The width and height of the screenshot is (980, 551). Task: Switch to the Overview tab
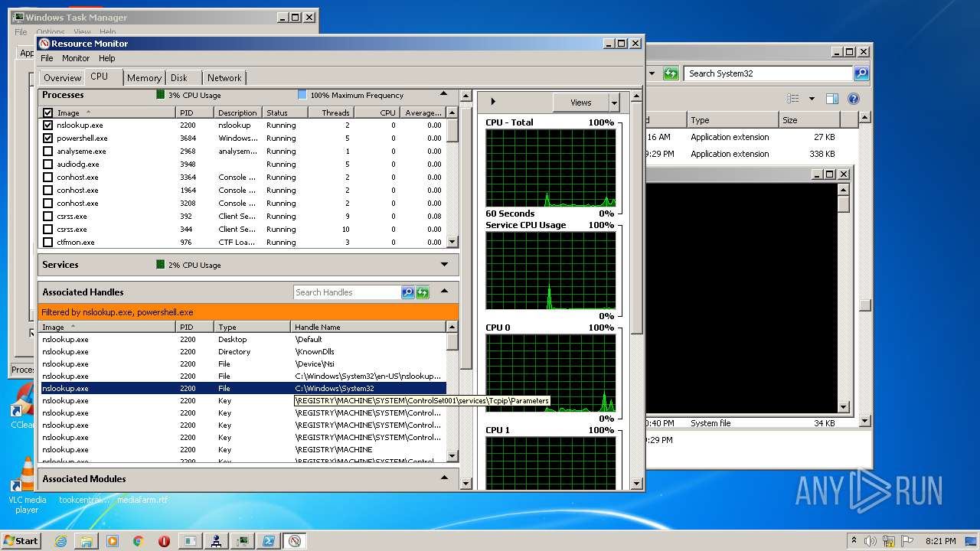pyautogui.click(x=62, y=78)
